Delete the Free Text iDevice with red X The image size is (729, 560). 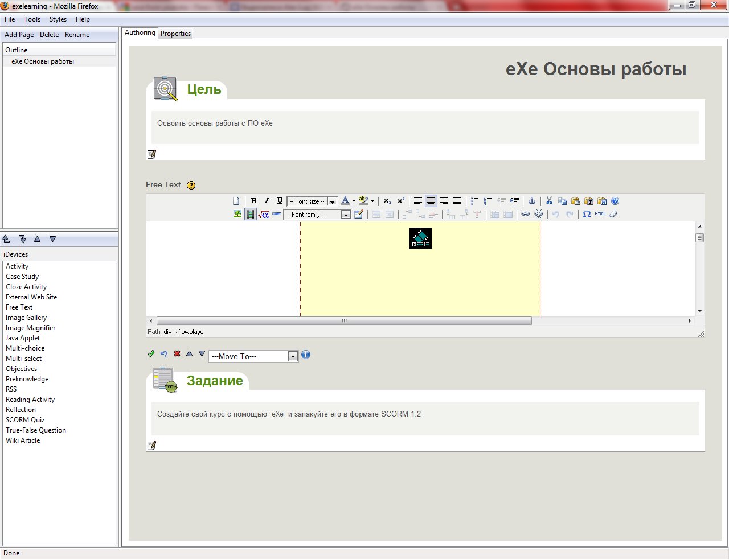pyautogui.click(x=177, y=353)
